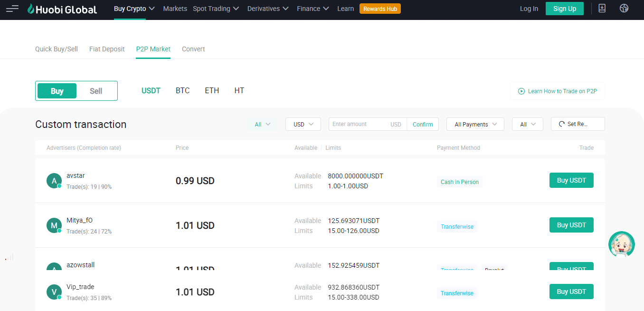The height and width of the screenshot is (311, 644).
Task: Switch to Buy mode toggle
Action: [57, 91]
